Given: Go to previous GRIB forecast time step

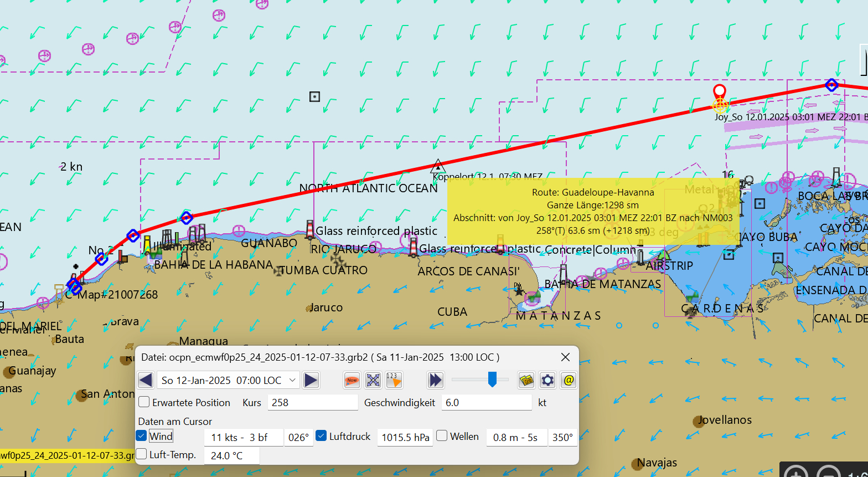Looking at the screenshot, I should (146, 380).
